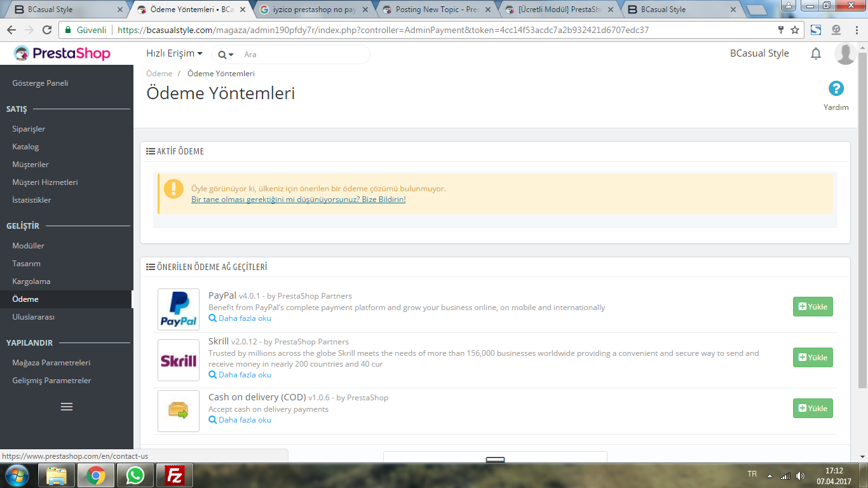Open the notifications bell
Image resolution: width=868 pixels, height=488 pixels.
[x=816, y=54]
